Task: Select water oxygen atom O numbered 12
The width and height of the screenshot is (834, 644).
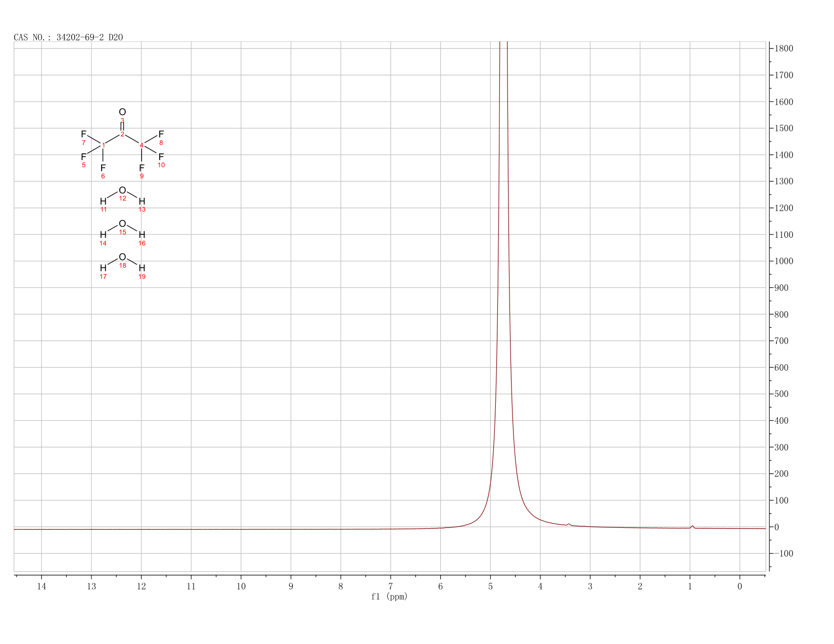Action: (x=122, y=190)
